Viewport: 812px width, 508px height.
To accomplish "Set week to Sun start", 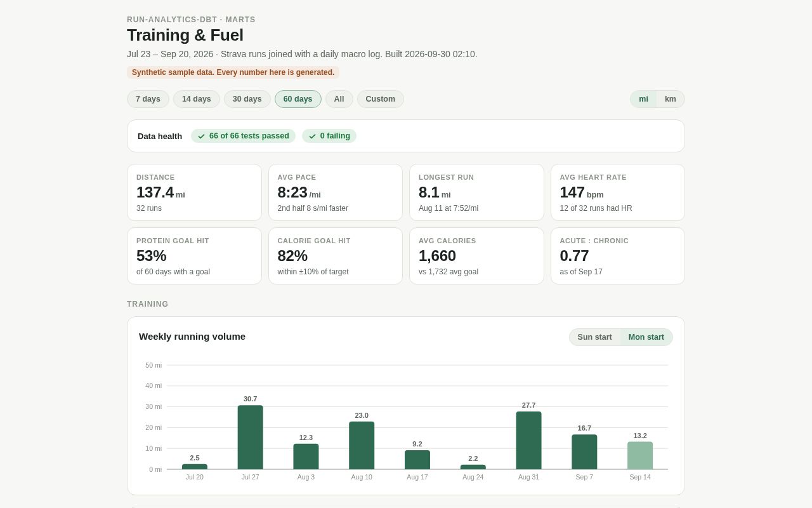I will click(594, 337).
